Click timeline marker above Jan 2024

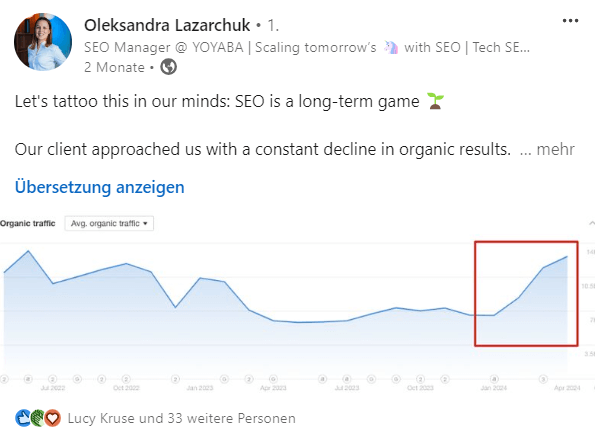click(494, 379)
